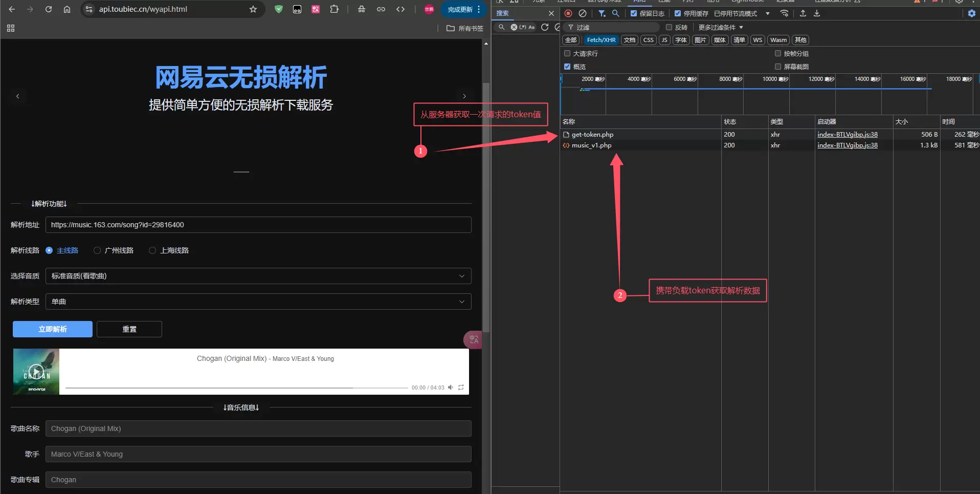
Task: Open browser extensions puzzle icon
Action: (335, 9)
